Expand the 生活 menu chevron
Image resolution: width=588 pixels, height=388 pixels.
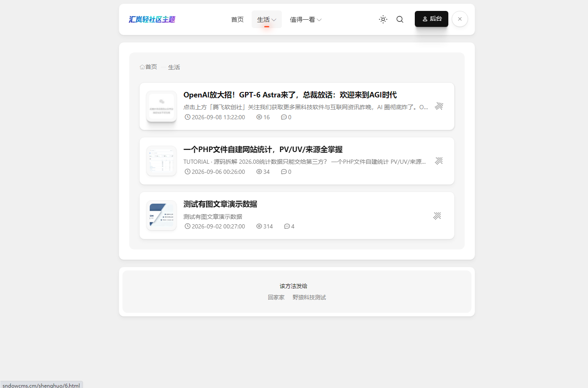(274, 20)
